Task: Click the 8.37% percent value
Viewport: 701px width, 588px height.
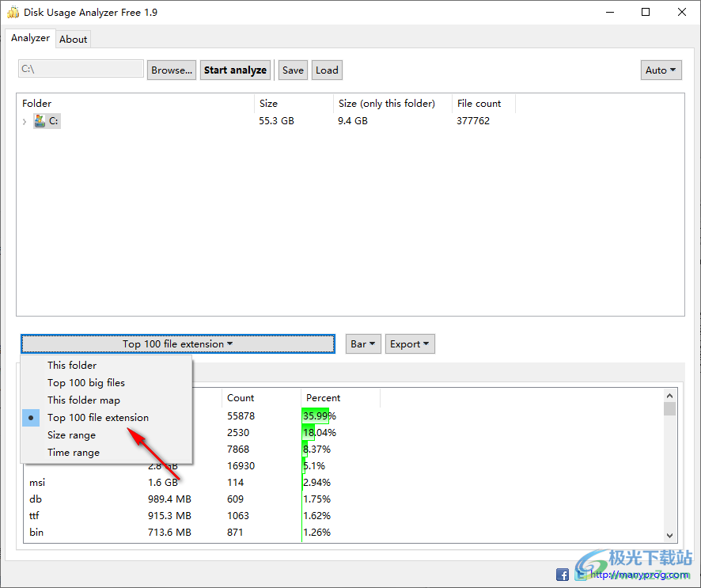Action: point(317,449)
